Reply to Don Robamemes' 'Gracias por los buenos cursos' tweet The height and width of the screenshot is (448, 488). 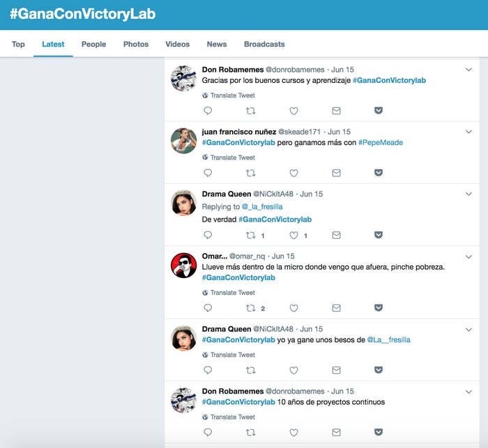tap(208, 111)
